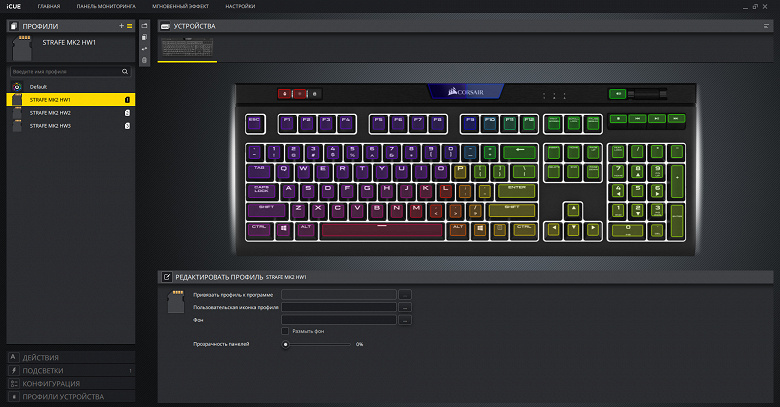Click the iCUE logo in the title bar
This screenshot has height=407, width=780.
[x=14, y=6]
